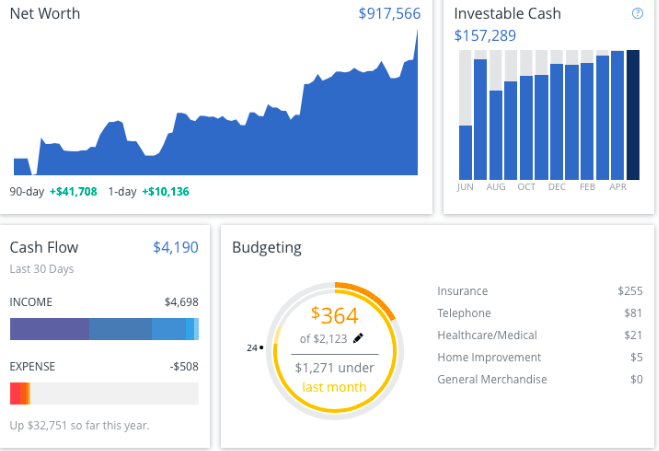Select the General Merchandise category row
Viewport: 659px width, 451px height.
pyautogui.click(x=540, y=379)
